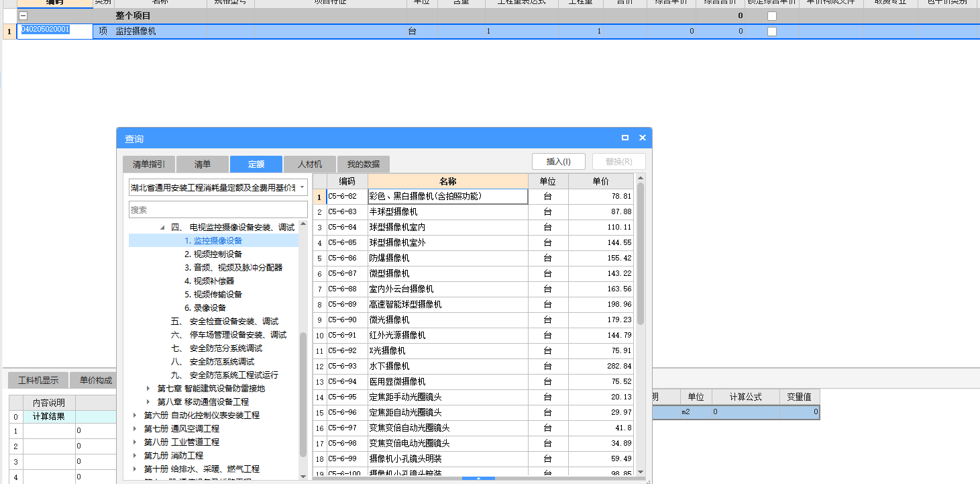This screenshot has height=484, width=980.
Task: Open the 人材机 tab
Action: [x=309, y=164]
